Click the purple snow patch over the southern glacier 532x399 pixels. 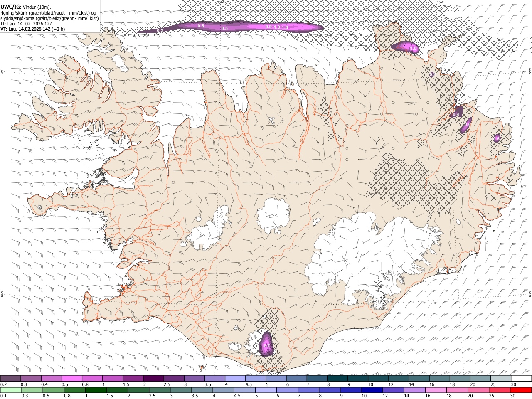click(x=266, y=344)
